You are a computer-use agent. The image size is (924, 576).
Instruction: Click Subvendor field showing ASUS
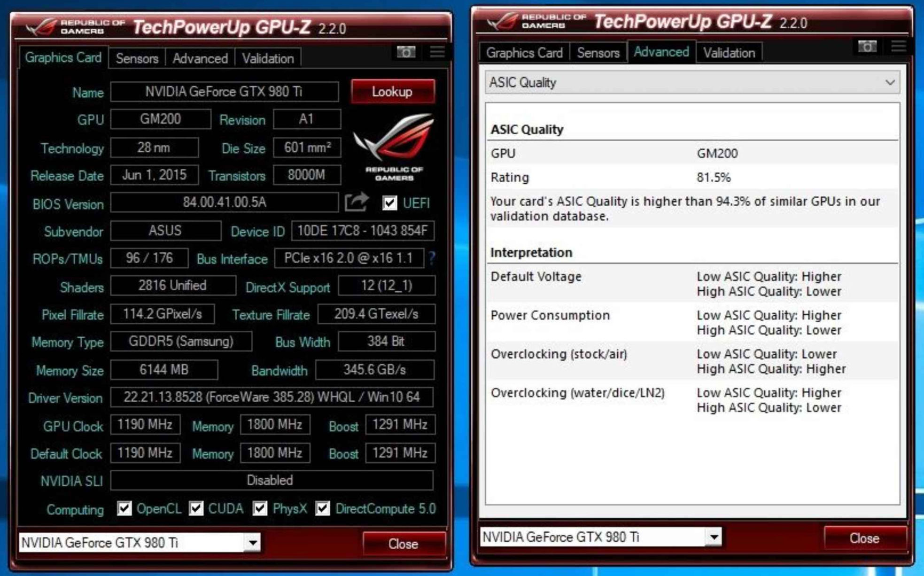(x=166, y=231)
